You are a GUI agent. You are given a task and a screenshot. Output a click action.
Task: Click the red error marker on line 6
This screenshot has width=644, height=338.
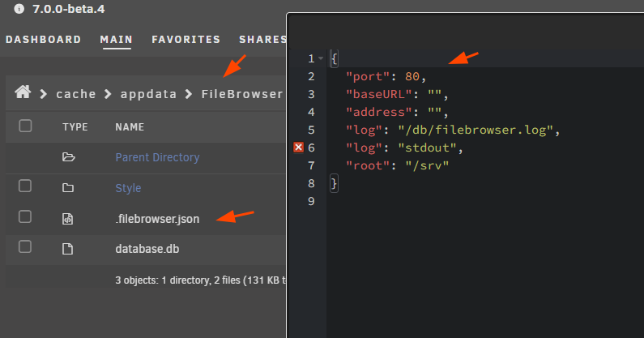(299, 148)
